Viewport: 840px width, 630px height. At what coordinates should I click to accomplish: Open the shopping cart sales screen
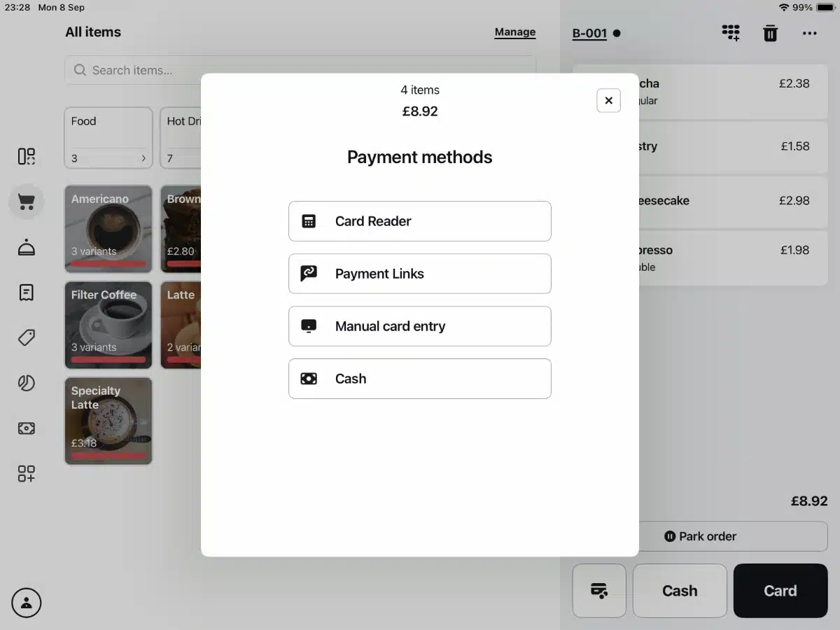click(x=26, y=202)
